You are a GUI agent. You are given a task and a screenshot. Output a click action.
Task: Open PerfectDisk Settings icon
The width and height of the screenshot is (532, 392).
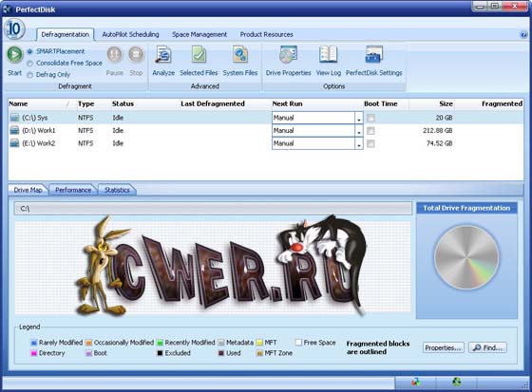[374, 55]
